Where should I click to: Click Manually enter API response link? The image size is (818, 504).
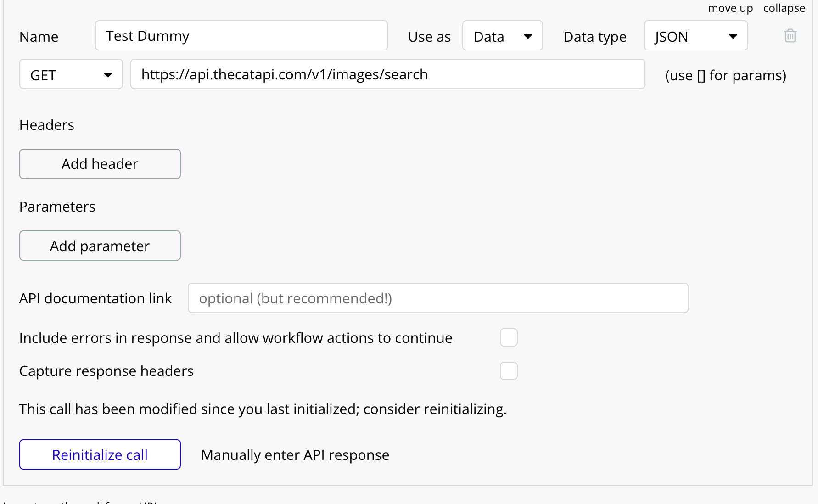pyautogui.click(x=295, y=454)
